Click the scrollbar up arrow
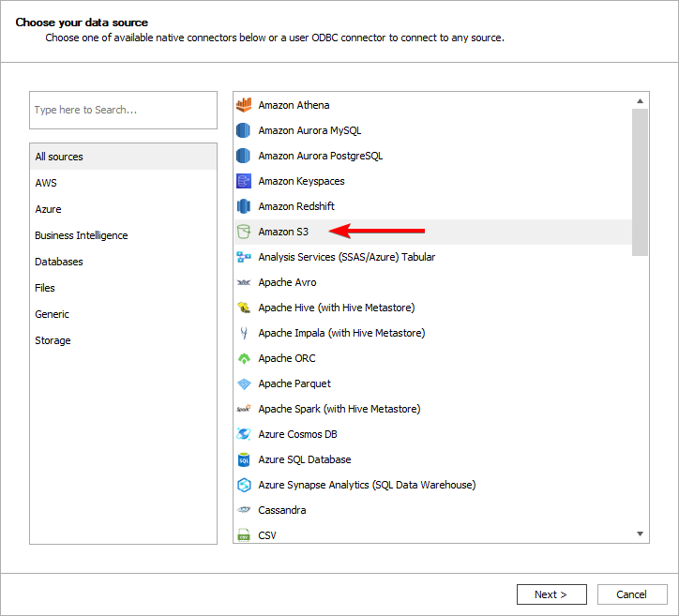This screenshot has height=616, width=679. point(640,101)
